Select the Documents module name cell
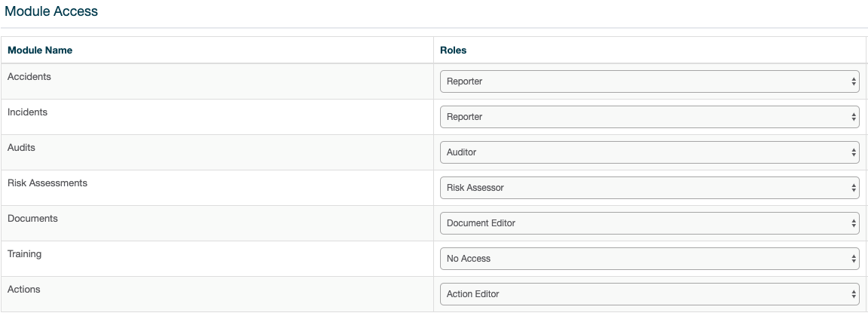This screenshot has width=868, height=316. [217, 223]
